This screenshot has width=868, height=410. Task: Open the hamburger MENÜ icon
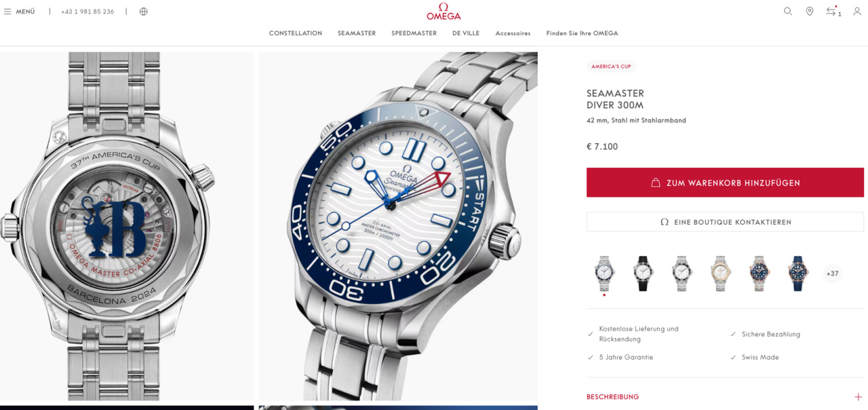coord(7,12)
